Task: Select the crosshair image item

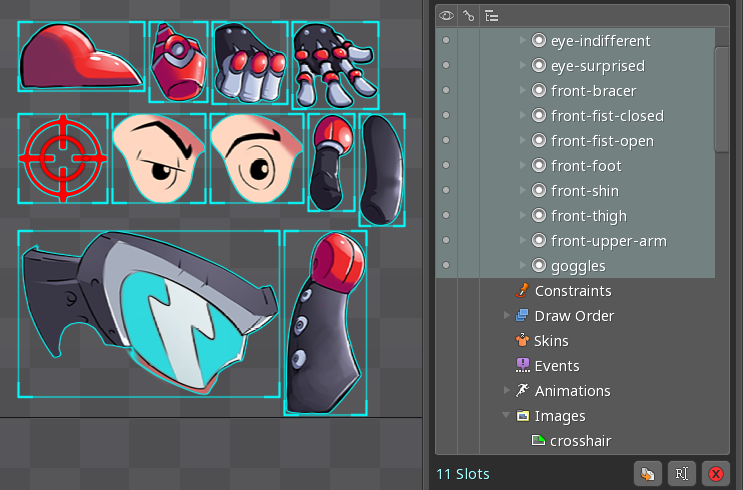Action: (580, 441)
